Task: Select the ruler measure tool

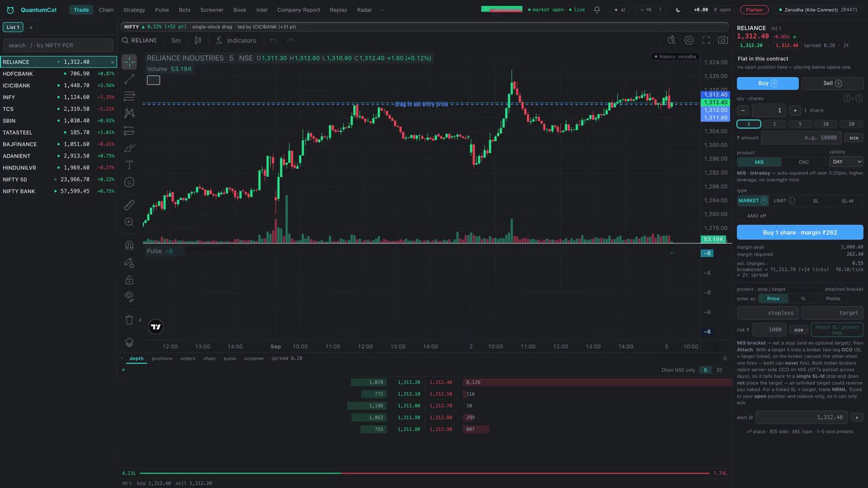Action: (x=129, y=205)
